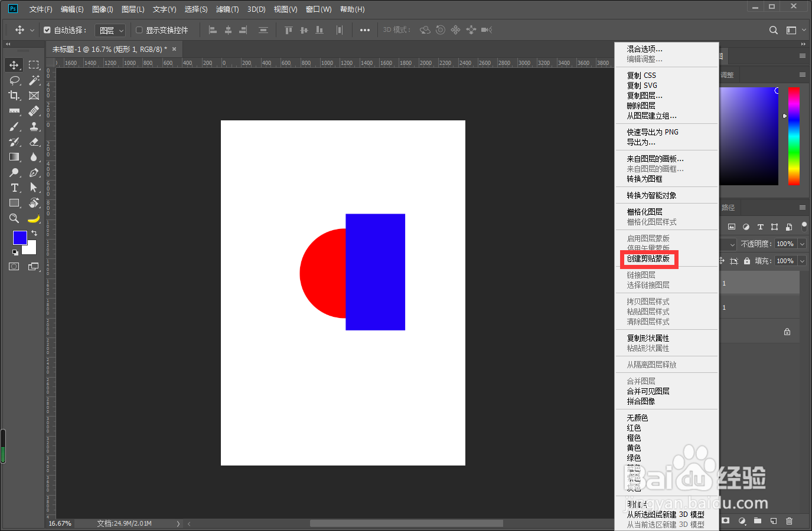The width and height of the screenshot is (812, 531).
Task: Open the blend mode dropdown in Layers panel
Action: (732, 244)
